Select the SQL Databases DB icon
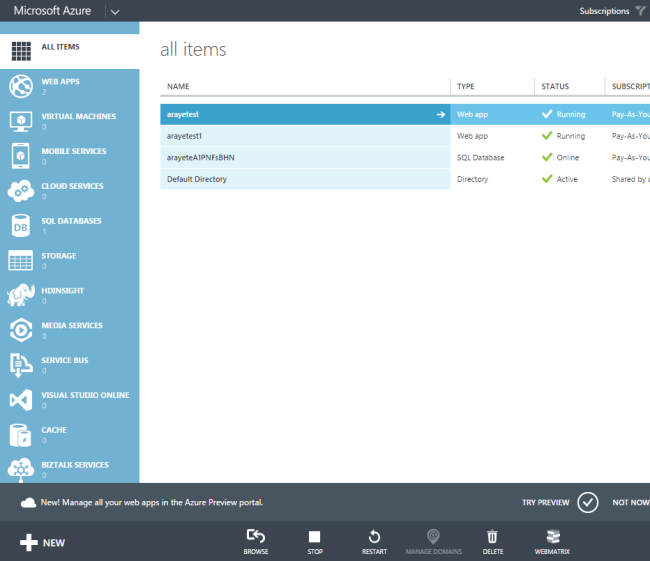 point(21,226)
